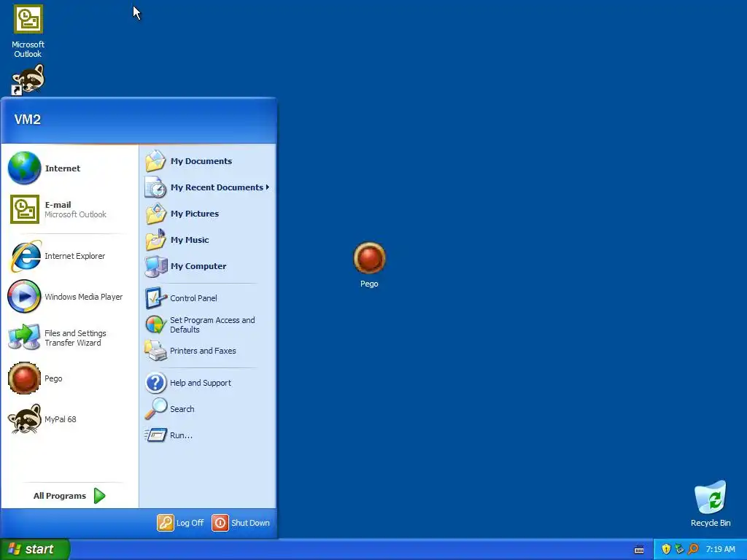Screen dimensions: 747x560
Task: Open the raccoon MyPal desktop shortcut
Action: click(x=28, y=79)
